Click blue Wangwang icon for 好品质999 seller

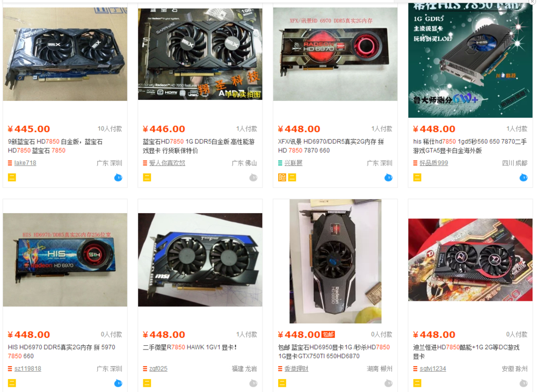point(523,177)
